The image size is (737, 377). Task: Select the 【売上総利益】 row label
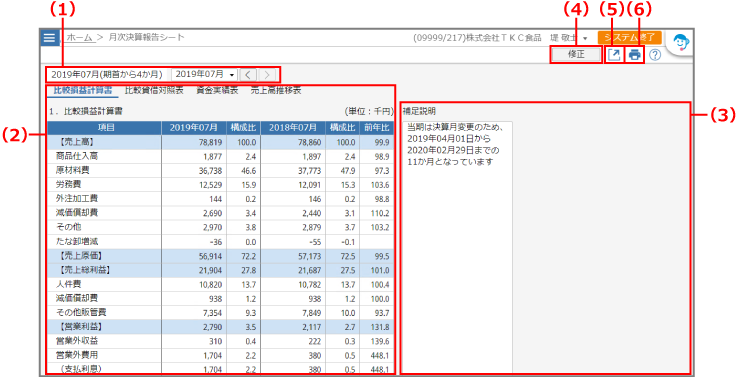coord(86,270)
